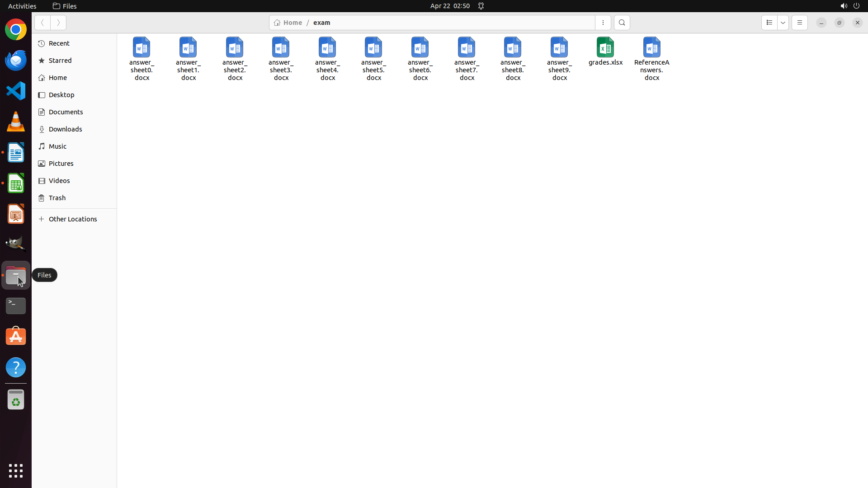
Task: Open Trash in the sidebar
Action: point(57,198)
